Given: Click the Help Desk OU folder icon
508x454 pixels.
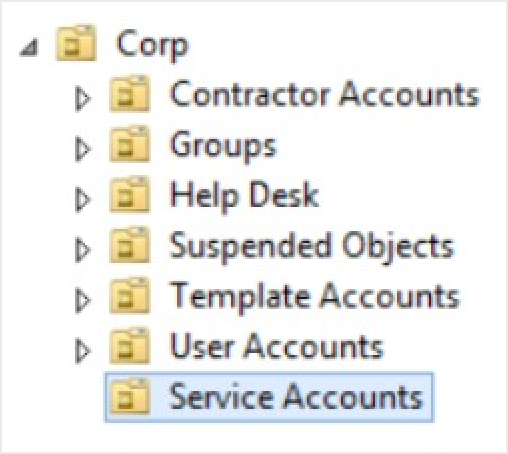Looking at the screenshot, I should coord(130,194).
